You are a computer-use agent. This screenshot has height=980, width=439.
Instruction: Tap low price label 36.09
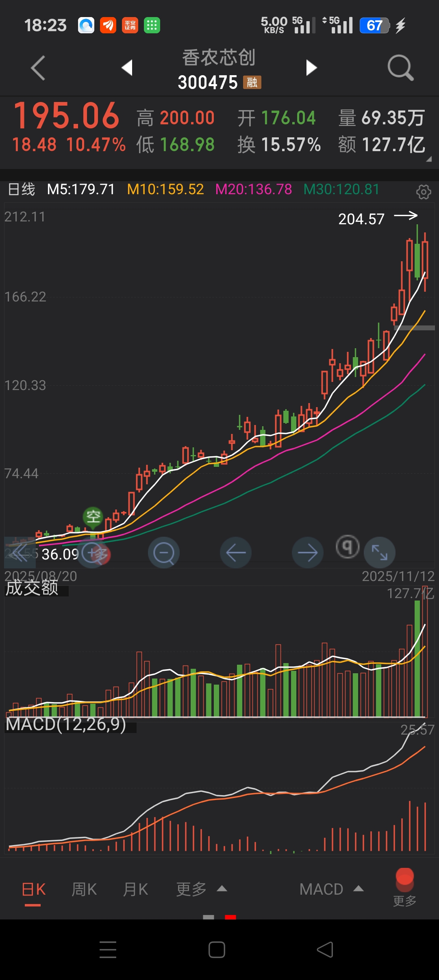tap(60, 554)
